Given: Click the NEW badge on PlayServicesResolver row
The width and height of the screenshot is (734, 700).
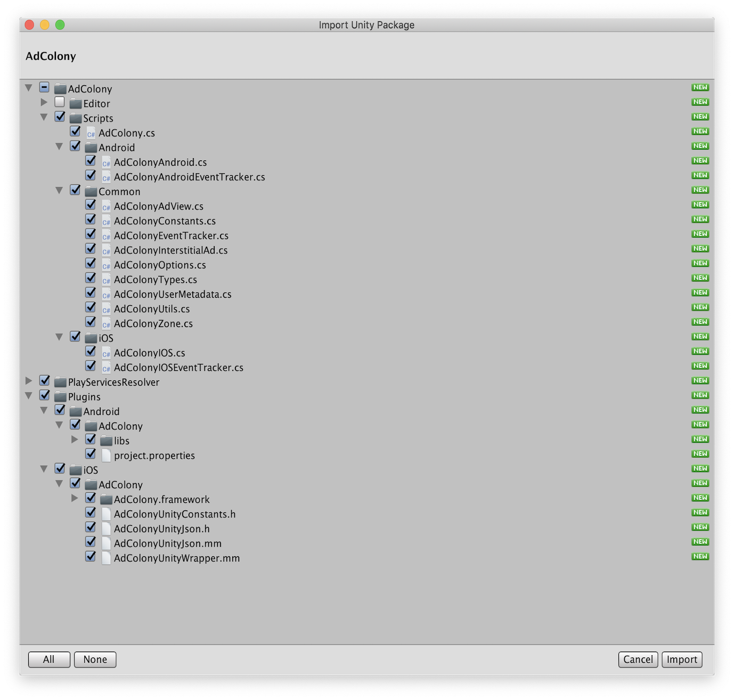Looking at the screenshot, I should (700, 380).
